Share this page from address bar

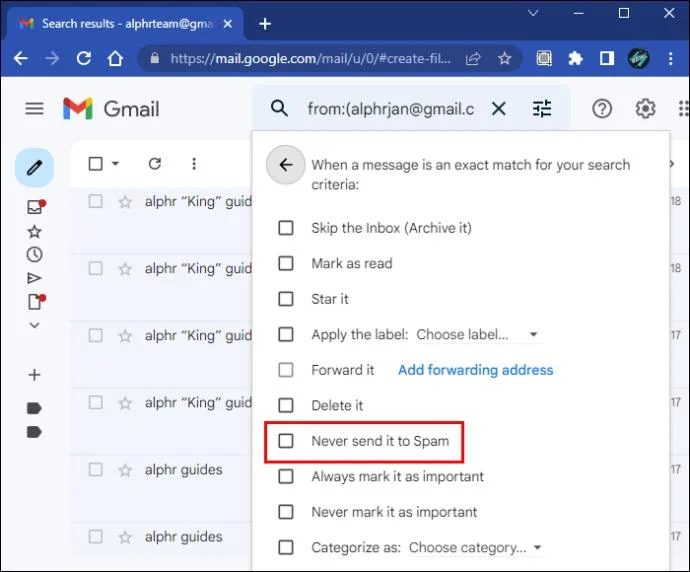[x=473, y=58]
